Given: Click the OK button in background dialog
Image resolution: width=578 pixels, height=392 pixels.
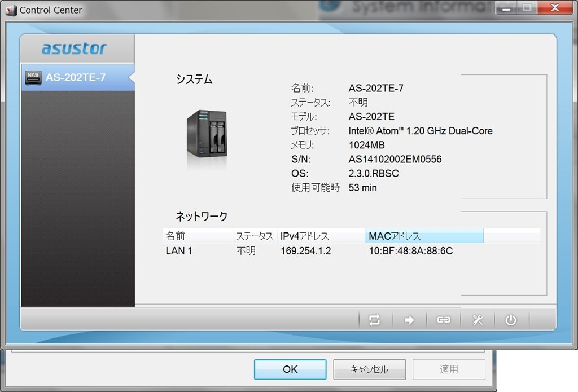Looking at the screenshot, I should pos(290,369).
